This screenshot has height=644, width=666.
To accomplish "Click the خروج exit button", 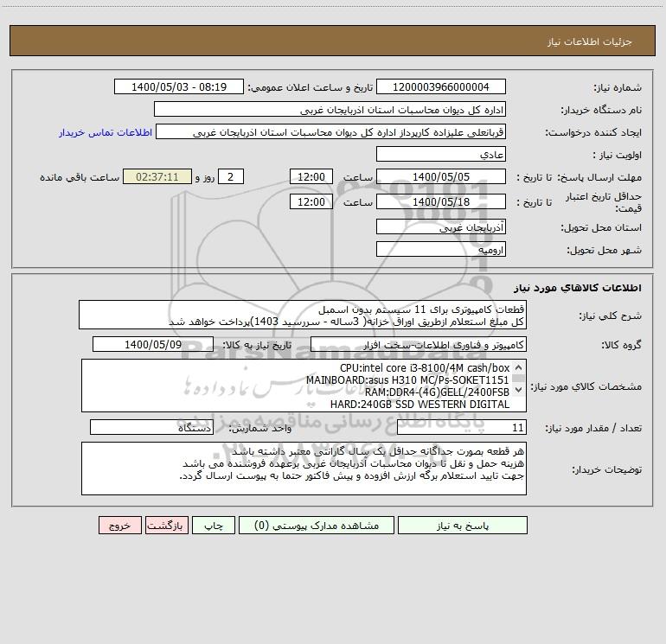I will coord(119,526).
